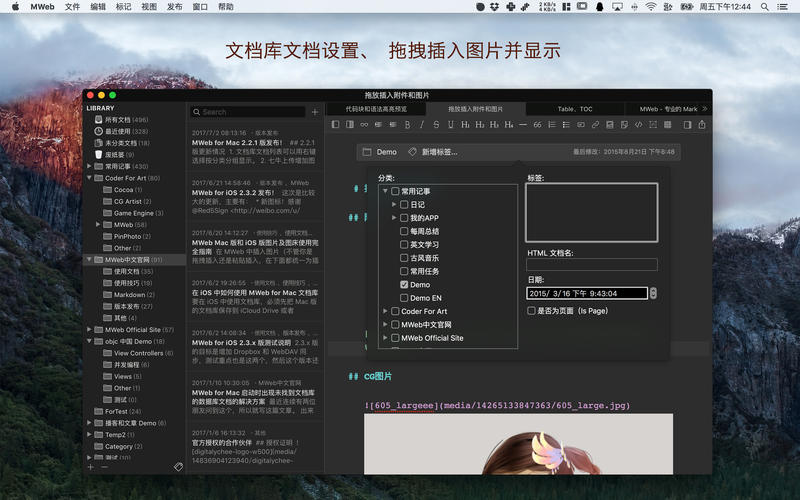Click the share icon in editor toolbar
Viewport: 800px width, 500px height.
[701, 125]
